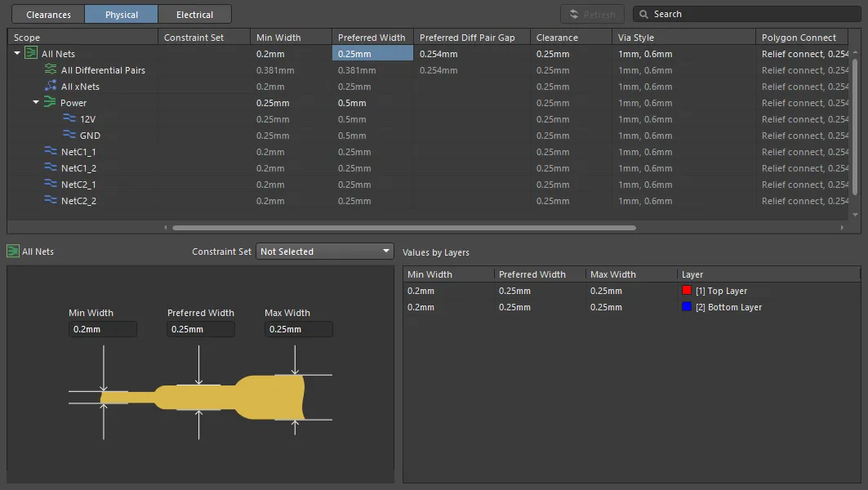Click the search magnifier icon
This screenshot has height=490, width=868.
tap(643, 15)
